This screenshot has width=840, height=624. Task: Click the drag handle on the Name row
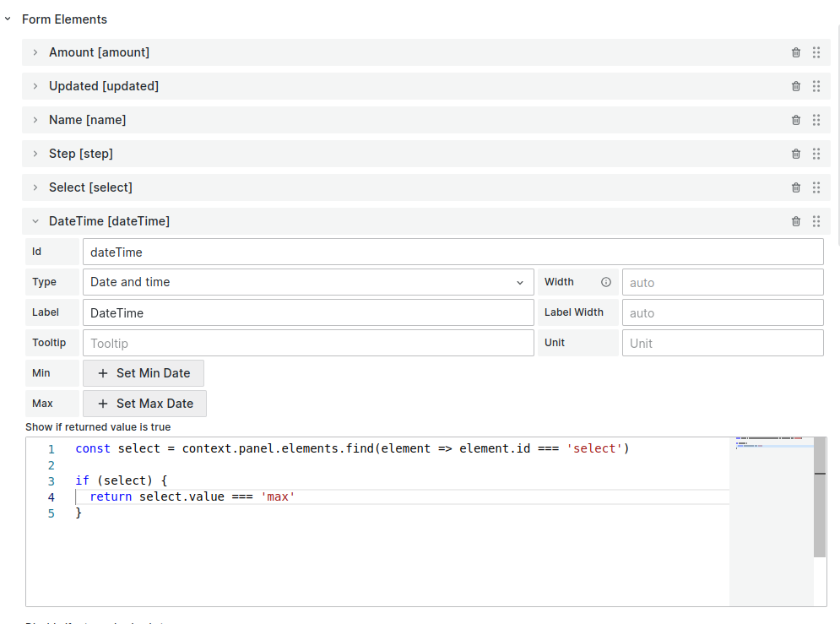[816, 119]
